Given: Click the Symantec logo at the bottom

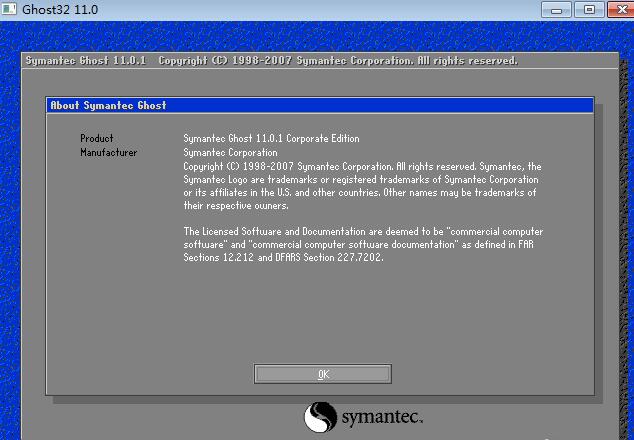Looking at the screenshot, I should (363, 417).
